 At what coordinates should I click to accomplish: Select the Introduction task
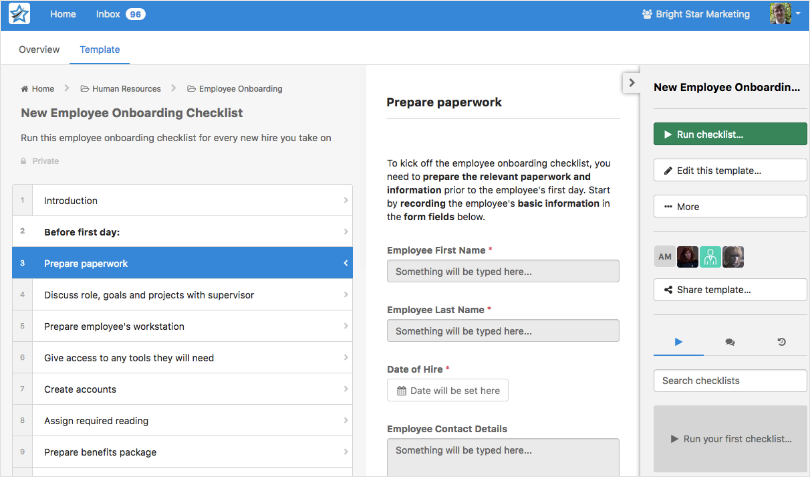coord(182,201)
